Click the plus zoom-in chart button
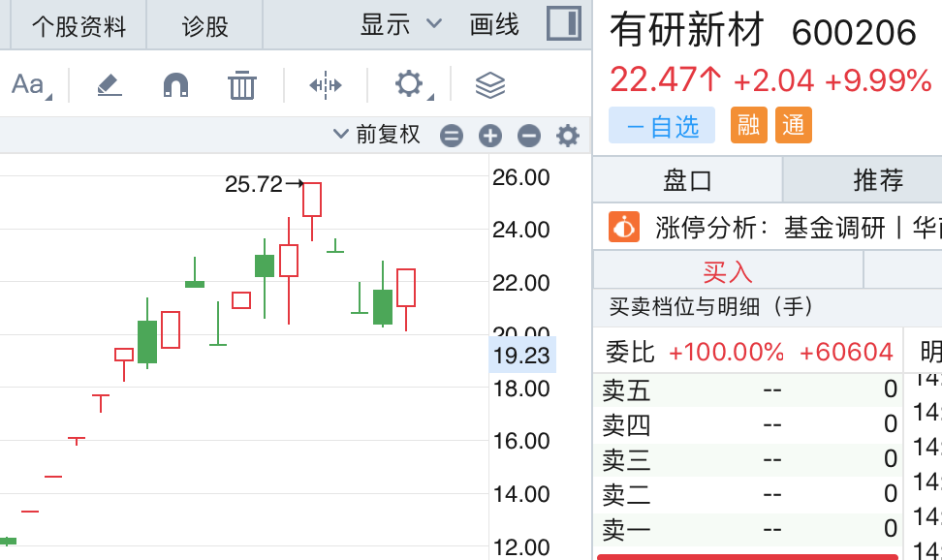Viewport: 942px width, 560px height. click(x=490, y=136)
